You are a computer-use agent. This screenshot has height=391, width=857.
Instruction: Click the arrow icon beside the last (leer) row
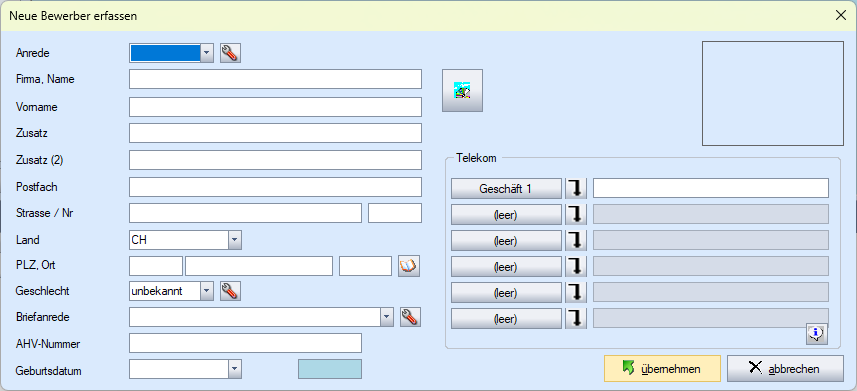click(576, 318)
